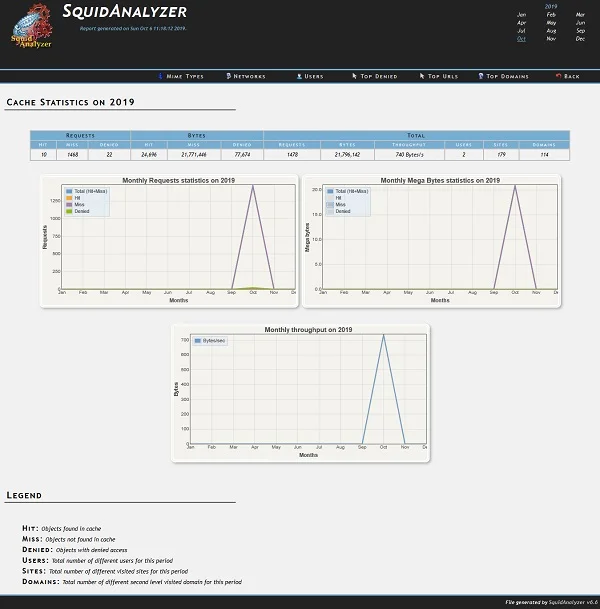Click the Users menu icon

299,76
